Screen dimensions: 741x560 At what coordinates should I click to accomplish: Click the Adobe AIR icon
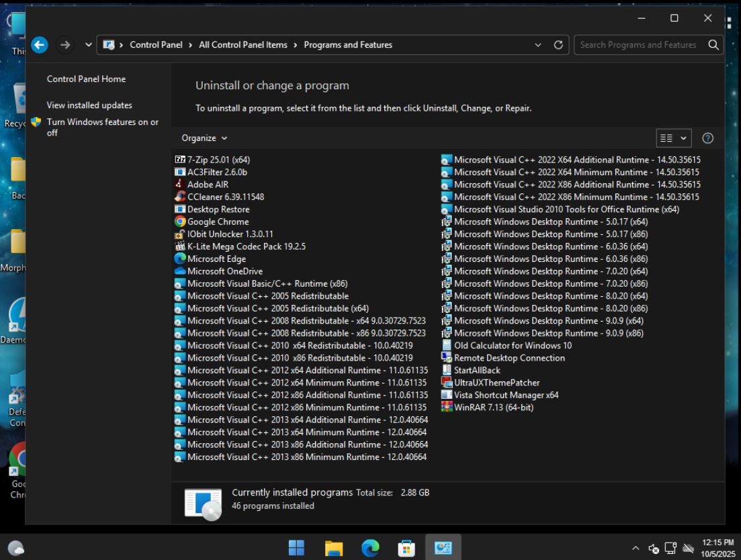coord(179,185)
